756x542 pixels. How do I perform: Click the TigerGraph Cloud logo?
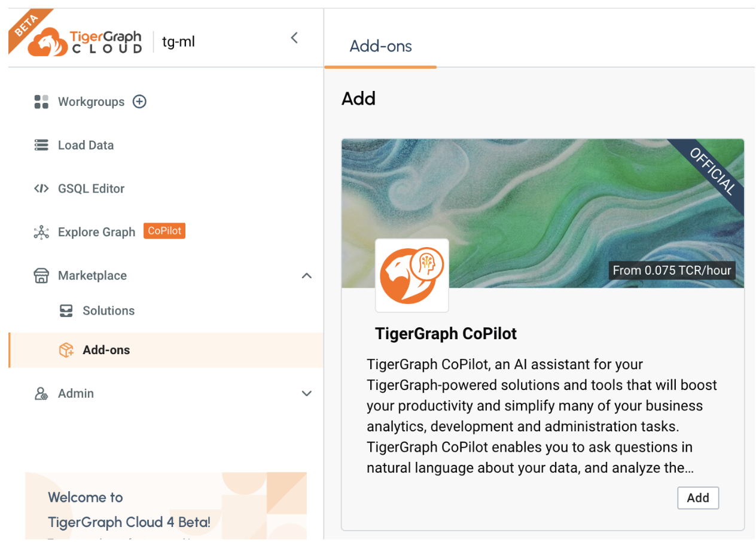pyautogui.click(x=76, y=41)
